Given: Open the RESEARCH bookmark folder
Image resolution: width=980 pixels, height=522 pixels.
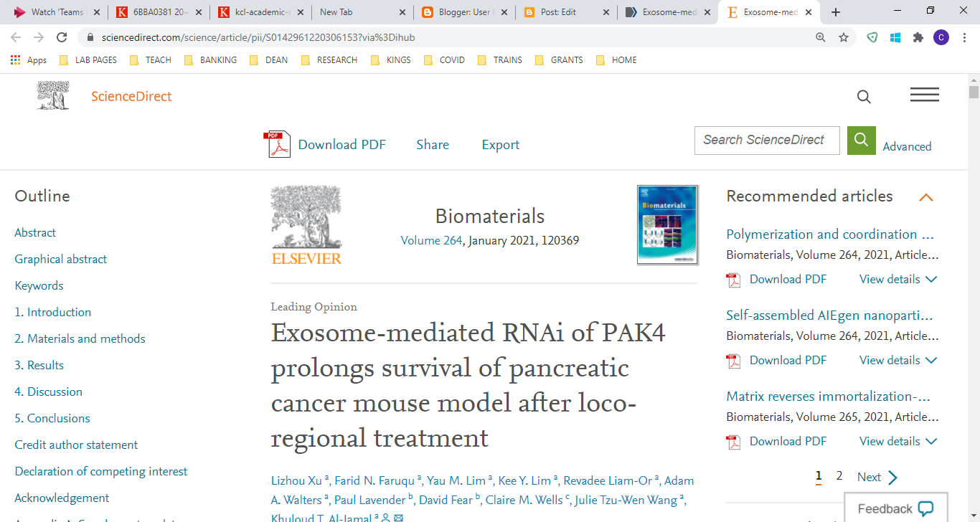Looking at the screenshot, I should (x=329, y=60).
